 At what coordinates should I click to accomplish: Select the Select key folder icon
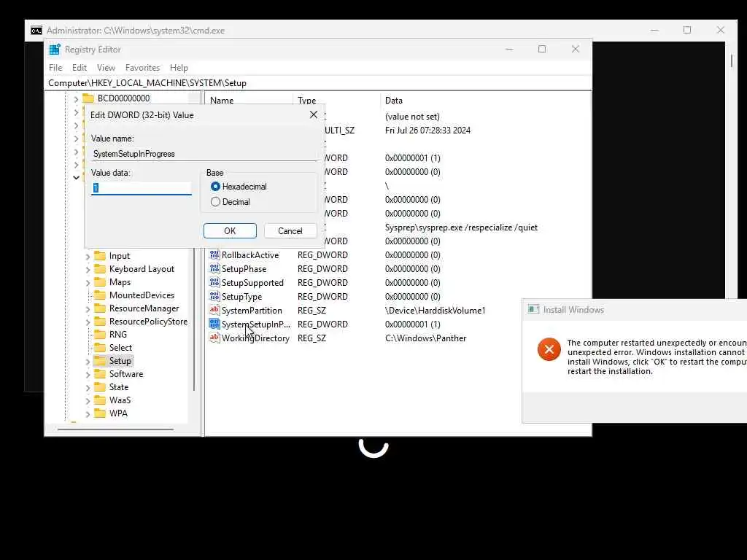[99, 348]
